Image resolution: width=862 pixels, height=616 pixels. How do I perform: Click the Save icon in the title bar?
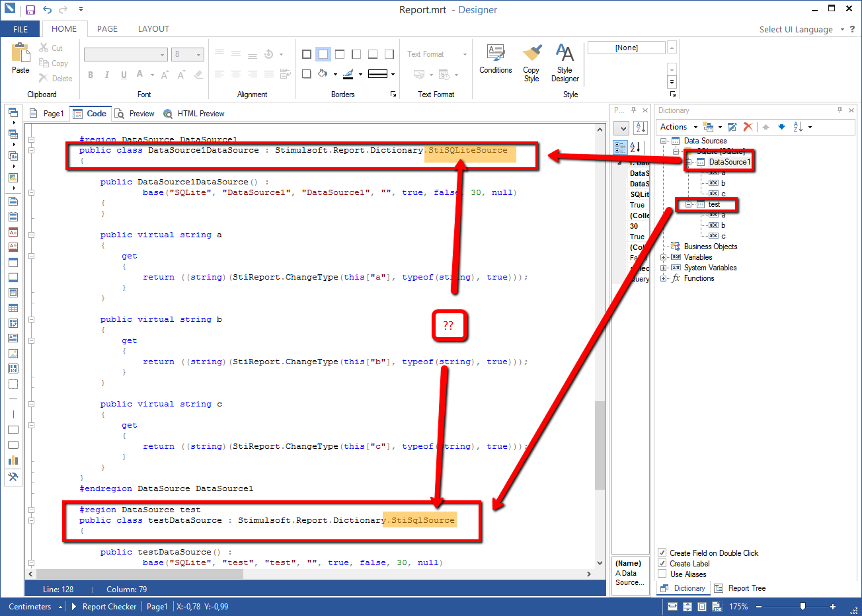pyautogui.click(x=30, y=10)
